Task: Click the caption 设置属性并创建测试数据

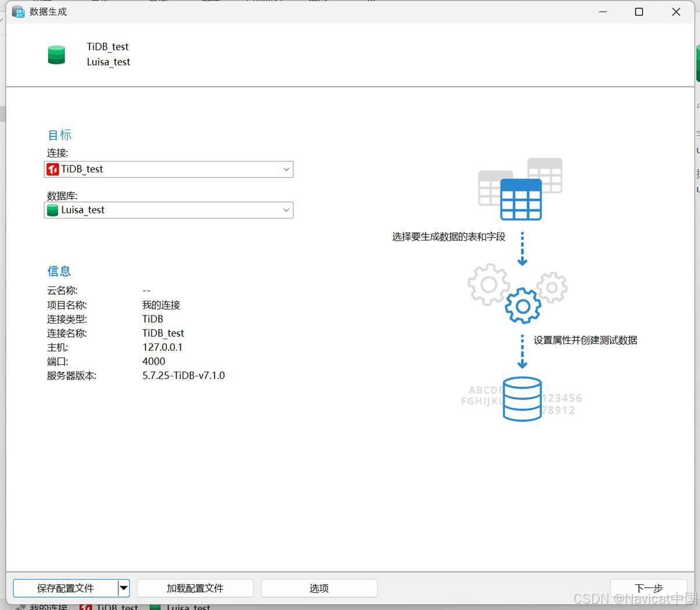Action: point(585,340)
